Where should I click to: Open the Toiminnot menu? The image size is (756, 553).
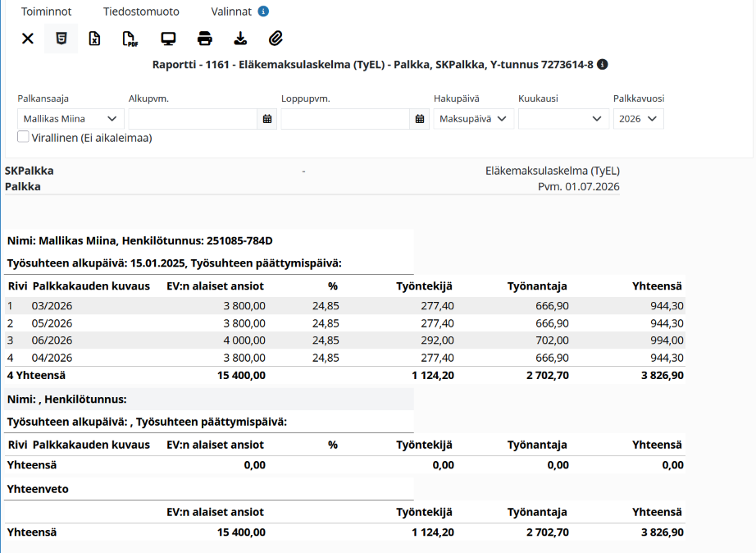pyautogui.click(x=46, y=11)
